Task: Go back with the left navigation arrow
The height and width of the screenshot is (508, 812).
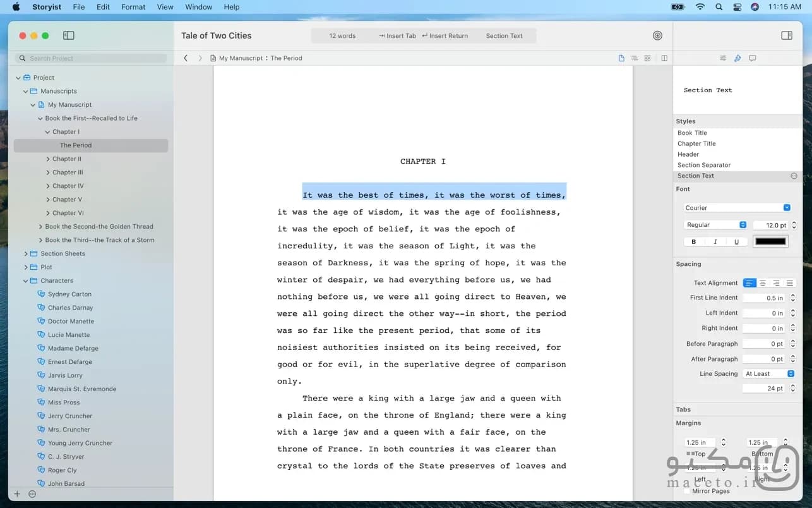Action: [x=186, y=58]
